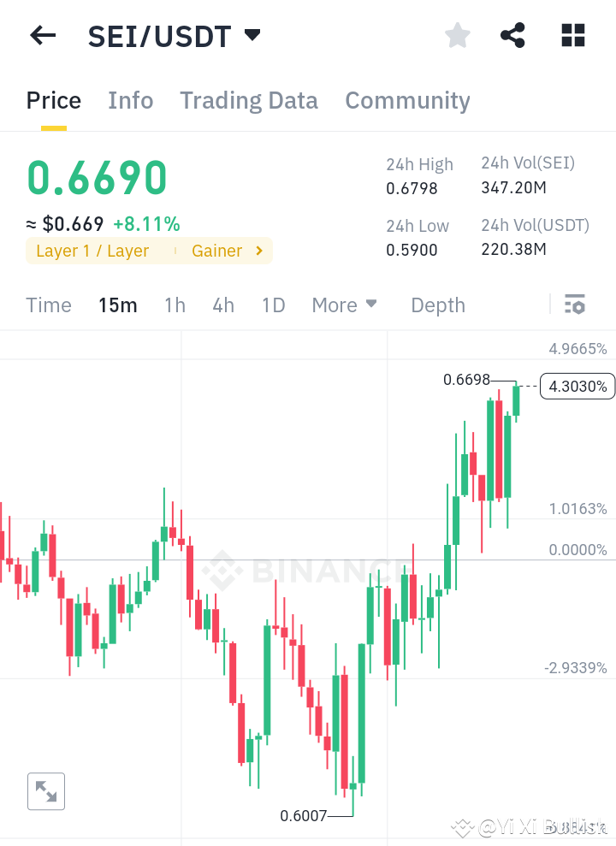Open the Community tab
The image size is (616, 846).
pyautogui.click(x=407, y=100)
